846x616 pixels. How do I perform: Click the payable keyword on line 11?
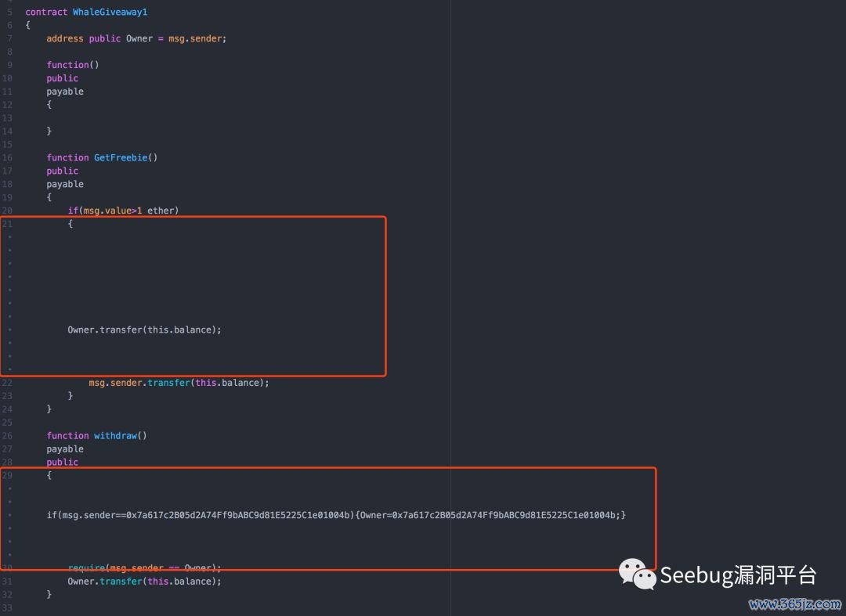[65, 92]
